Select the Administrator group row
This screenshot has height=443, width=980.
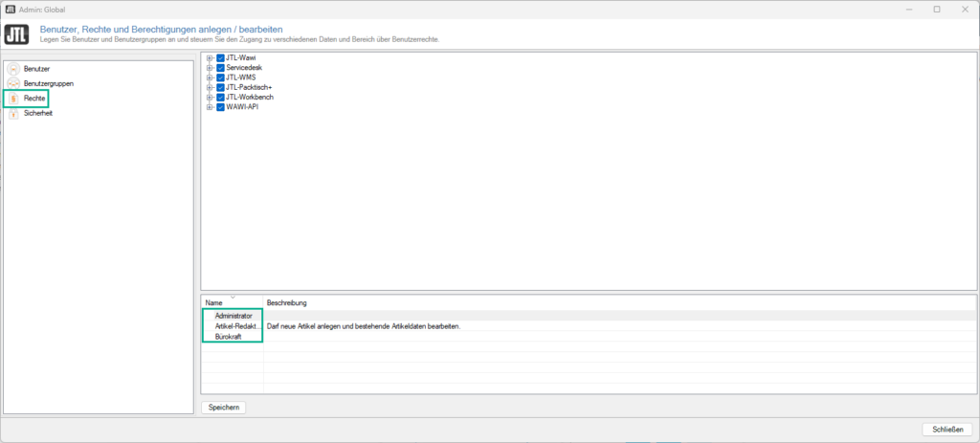[x=234, y=315]
